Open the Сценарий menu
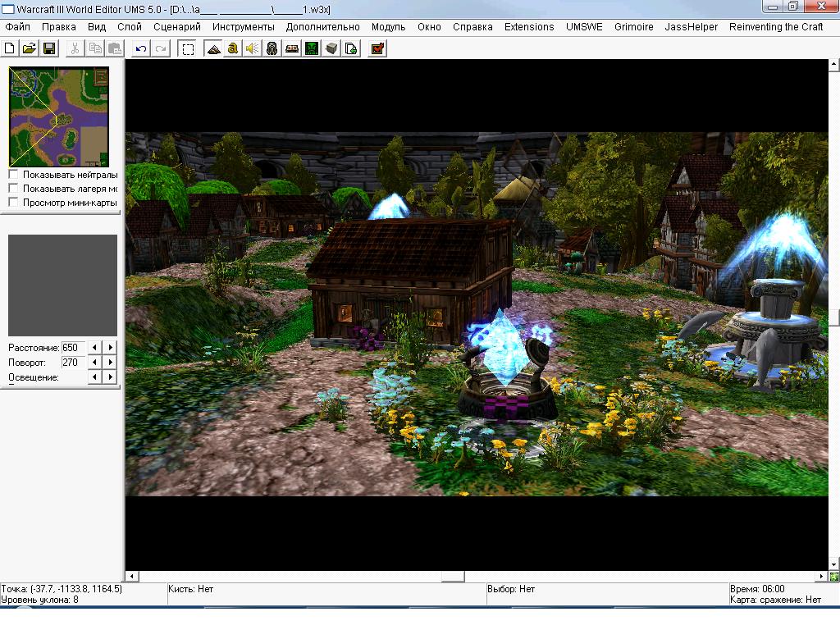Image resolution: width=840 pixels, height=630 pixels. [x=177, y=27]
